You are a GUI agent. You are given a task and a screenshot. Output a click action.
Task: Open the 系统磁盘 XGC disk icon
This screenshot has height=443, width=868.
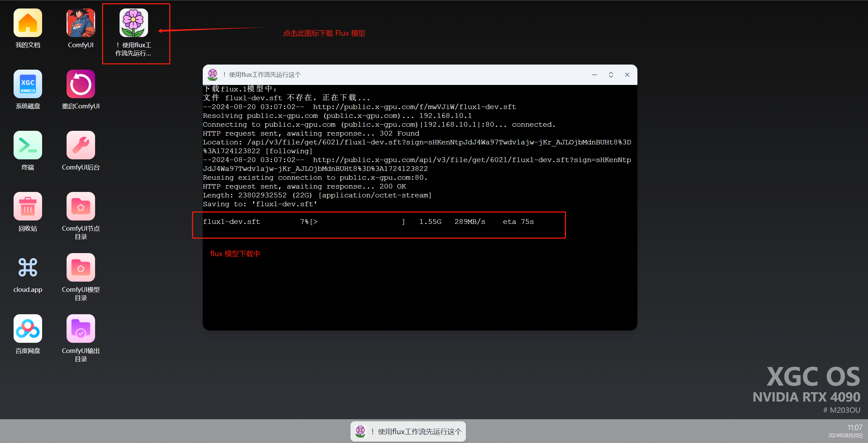[x=28, y=84]
